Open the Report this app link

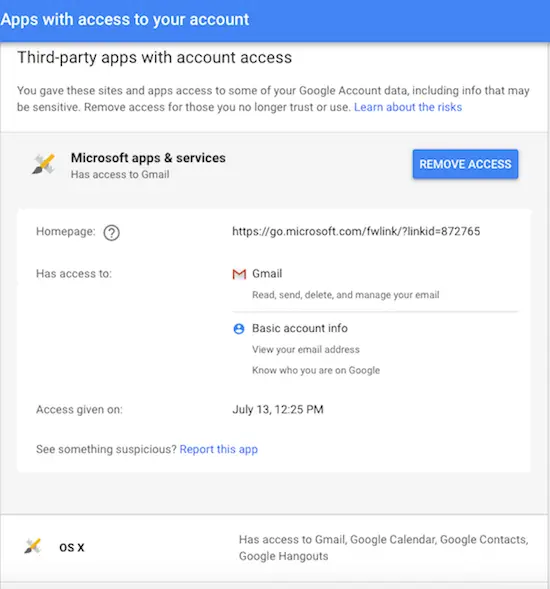[219, 449]
